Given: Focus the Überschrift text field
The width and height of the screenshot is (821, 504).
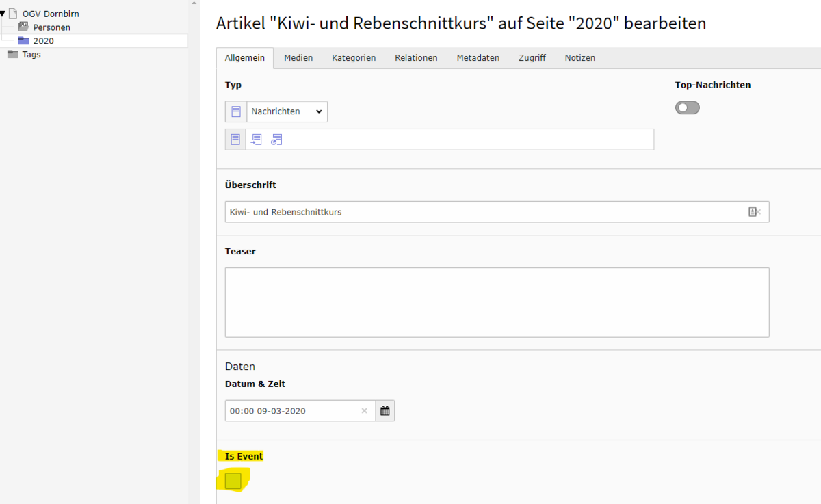Looking at the screenshot, I should [479, 212].
